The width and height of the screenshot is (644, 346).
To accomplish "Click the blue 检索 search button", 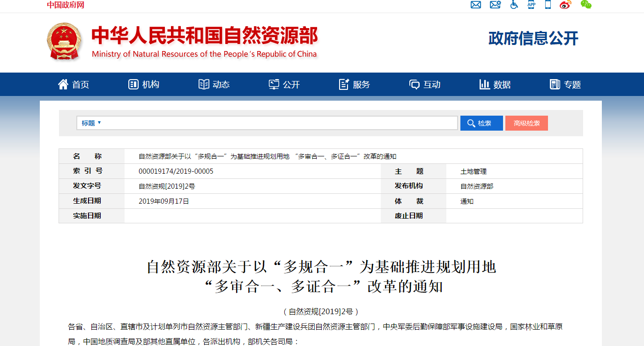I will pos(481,123).
